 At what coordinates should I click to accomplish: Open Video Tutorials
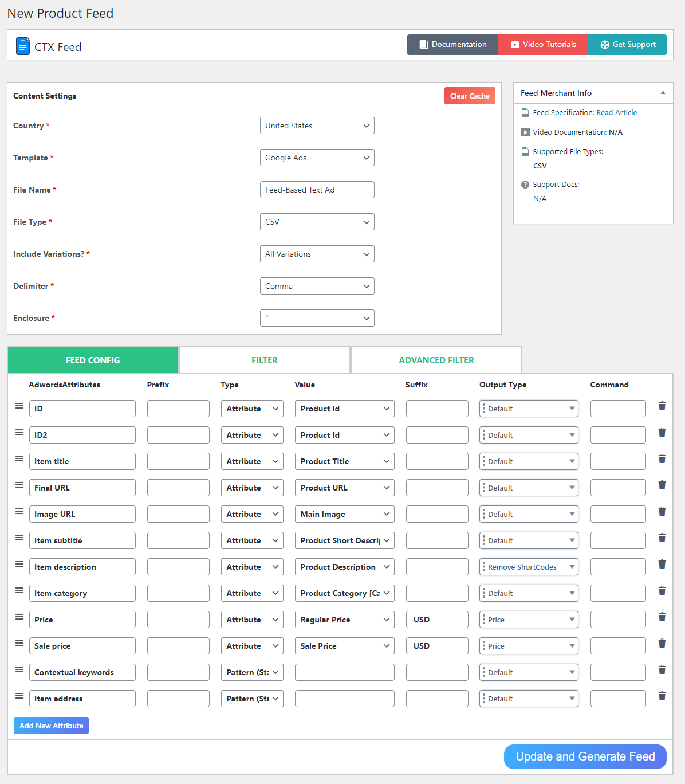tap(543, 45)
